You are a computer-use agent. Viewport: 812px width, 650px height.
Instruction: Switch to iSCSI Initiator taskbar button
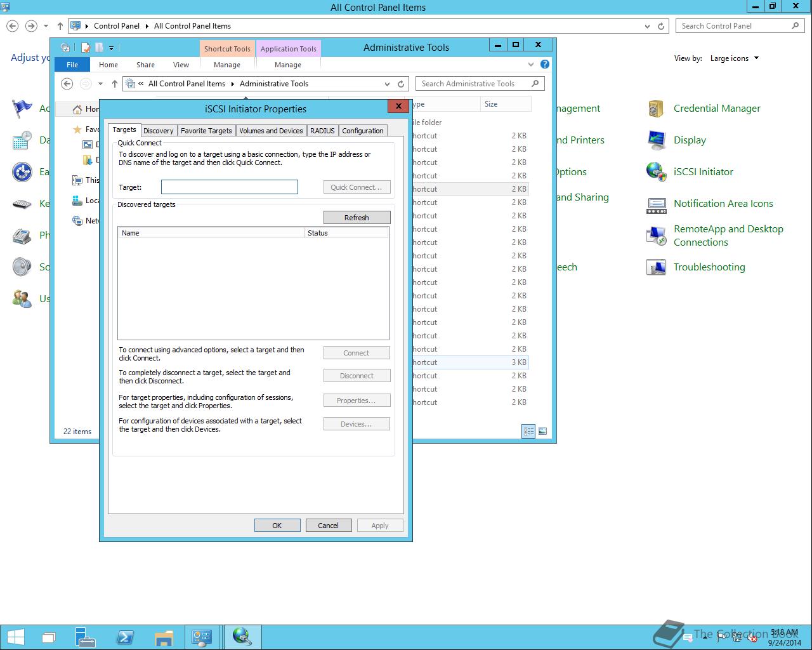click(242, 637)
